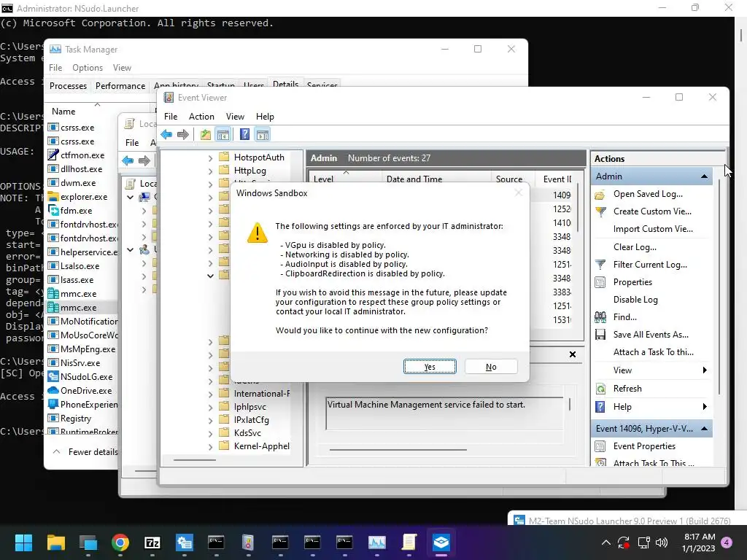Image resolution: width=747 pixels, height=560 pixels.
Task: Click Disable Log action
Action: 635,300
